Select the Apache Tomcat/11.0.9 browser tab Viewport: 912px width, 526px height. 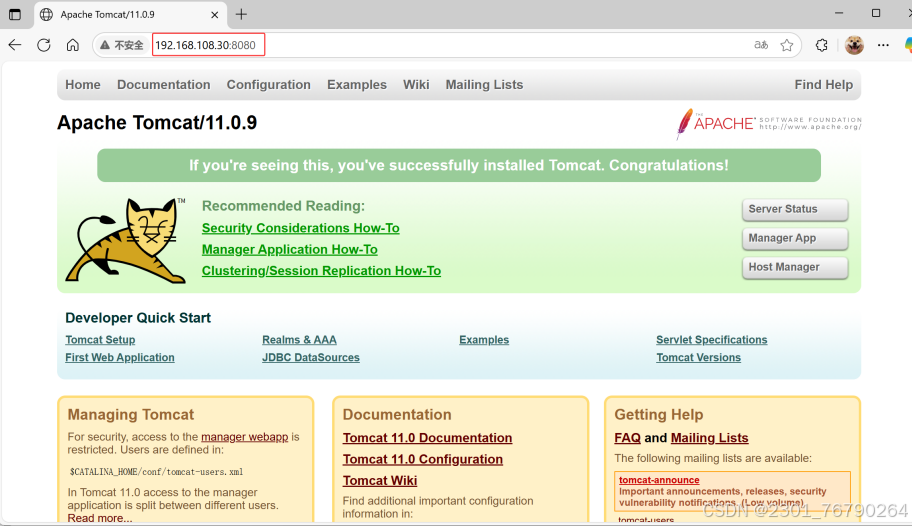point(129,15)
